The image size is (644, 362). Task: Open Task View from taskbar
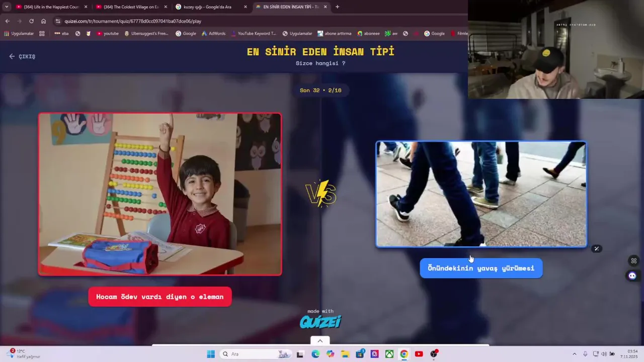tap(300, 354)
